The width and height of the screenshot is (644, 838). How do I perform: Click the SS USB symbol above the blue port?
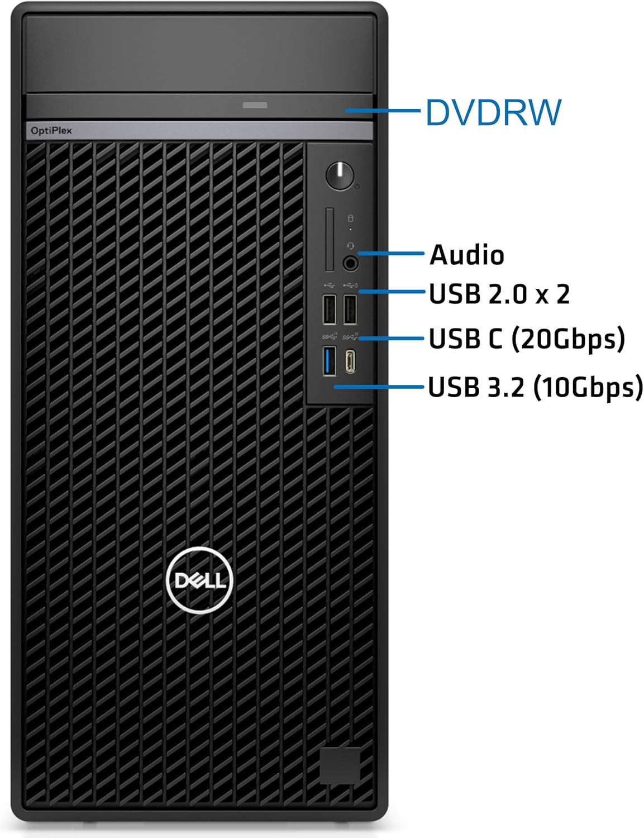click(x=330, y=336)
